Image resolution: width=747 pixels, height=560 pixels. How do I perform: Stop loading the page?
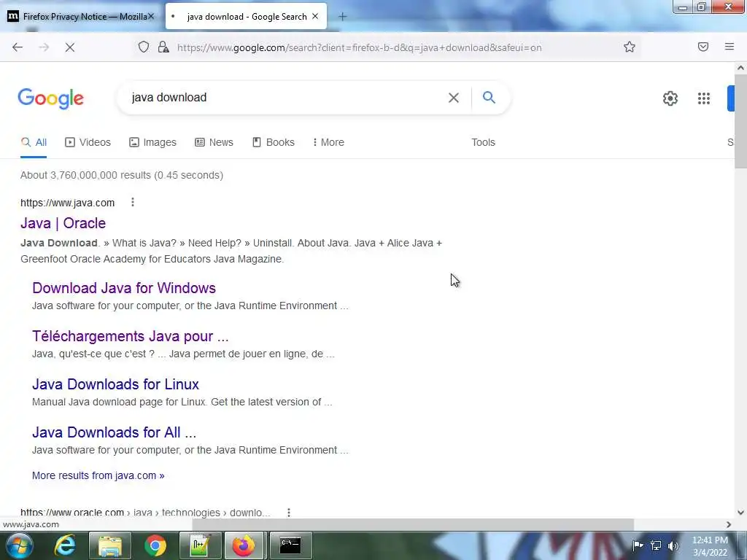click(x=70, y=47)
